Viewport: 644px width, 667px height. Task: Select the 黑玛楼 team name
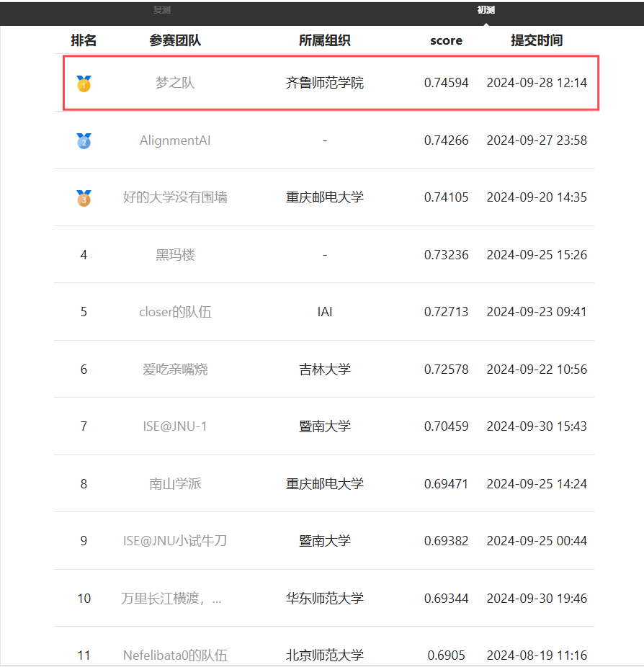[x=175, y=255]
